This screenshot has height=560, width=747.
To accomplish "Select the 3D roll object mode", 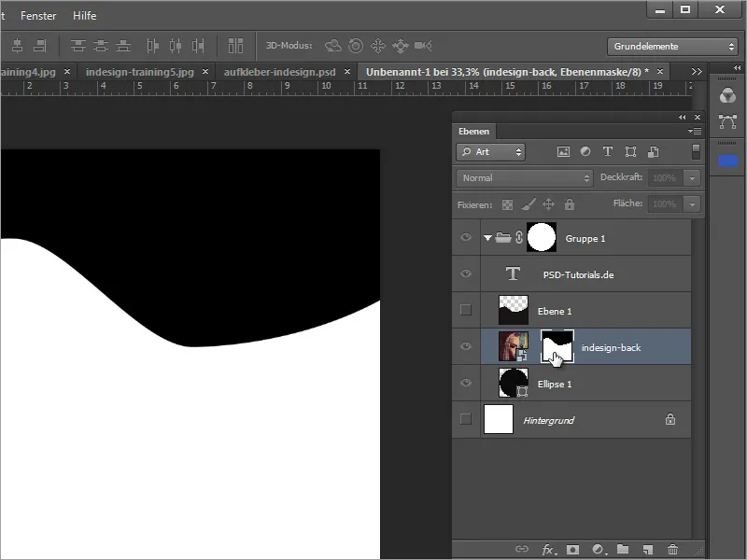I will pos(356,46).
